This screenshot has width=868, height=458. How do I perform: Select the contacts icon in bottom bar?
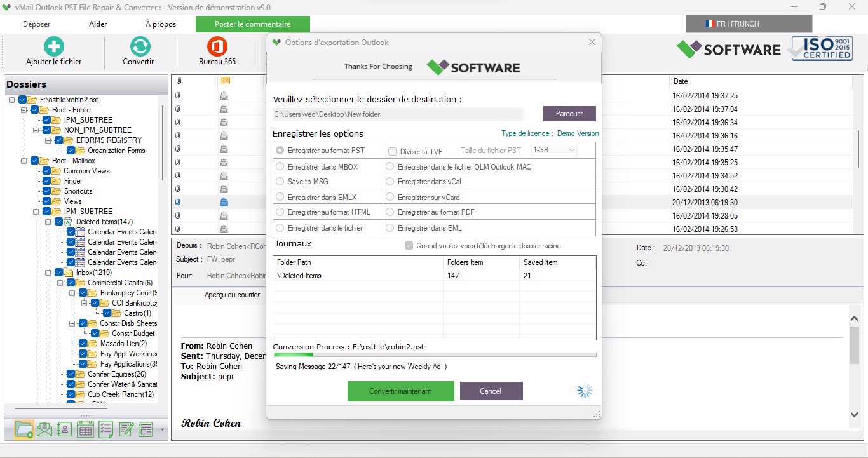pyautogui.click(x=64, y=429)
